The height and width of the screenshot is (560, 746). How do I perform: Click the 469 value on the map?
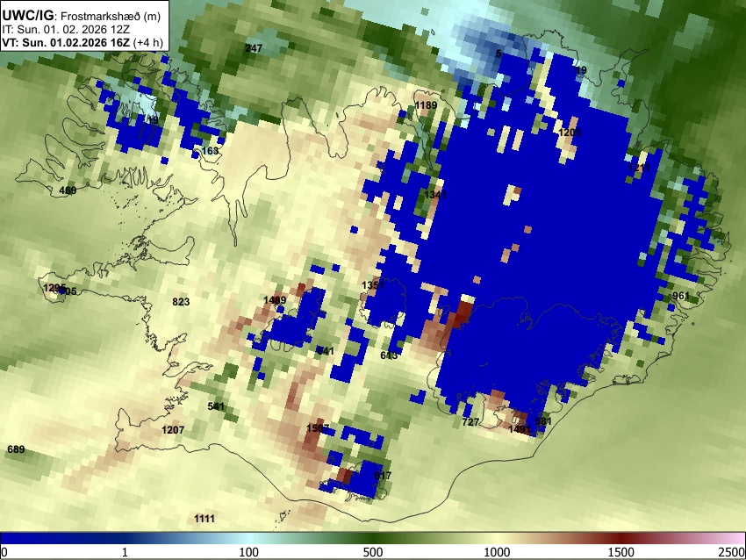68,190
